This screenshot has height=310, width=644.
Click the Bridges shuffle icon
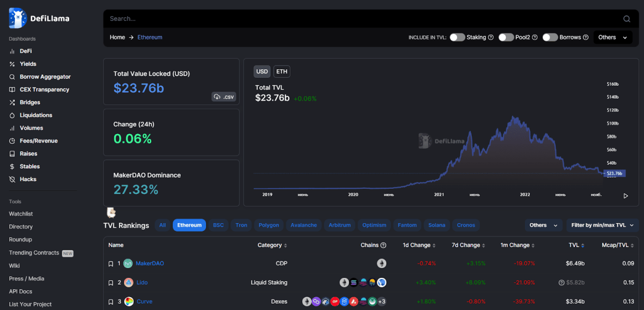12,102
